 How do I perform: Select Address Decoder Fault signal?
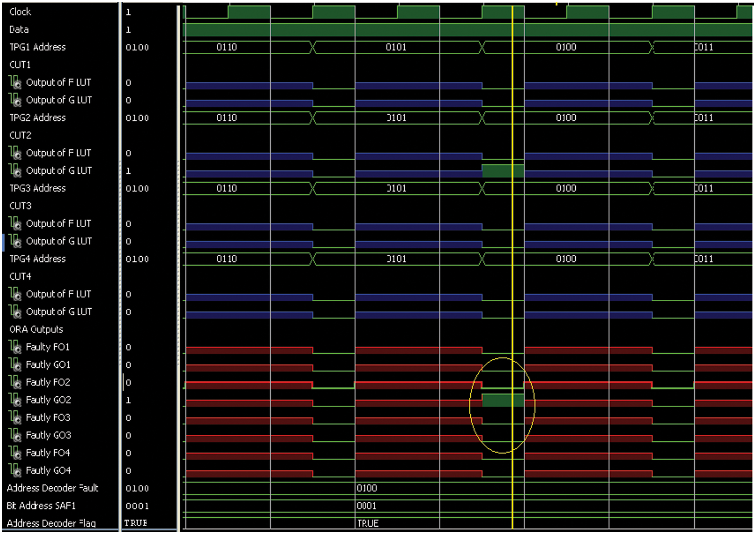click(x=52, y=488)
